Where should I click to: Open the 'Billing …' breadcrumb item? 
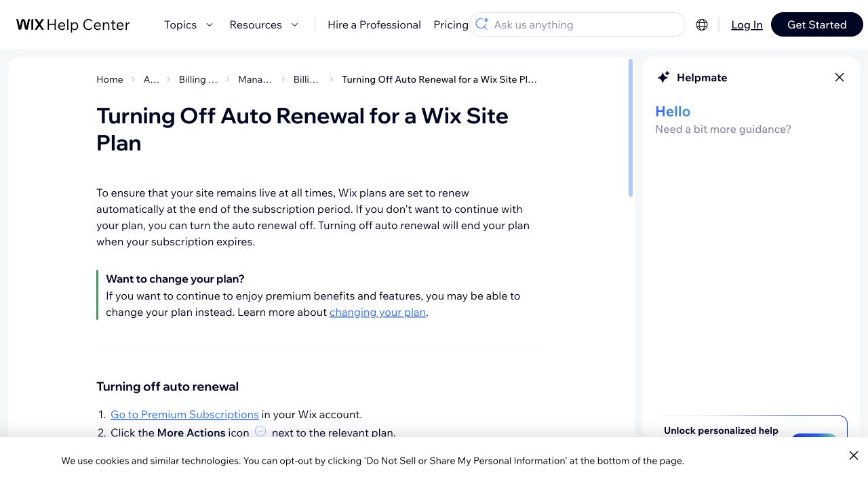(198, 79)
